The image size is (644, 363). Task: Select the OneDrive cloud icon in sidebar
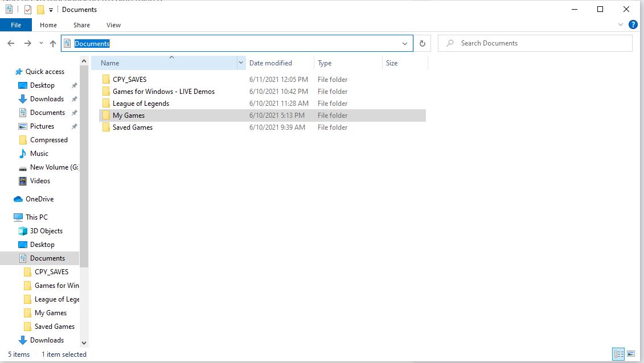coord(18,199)
